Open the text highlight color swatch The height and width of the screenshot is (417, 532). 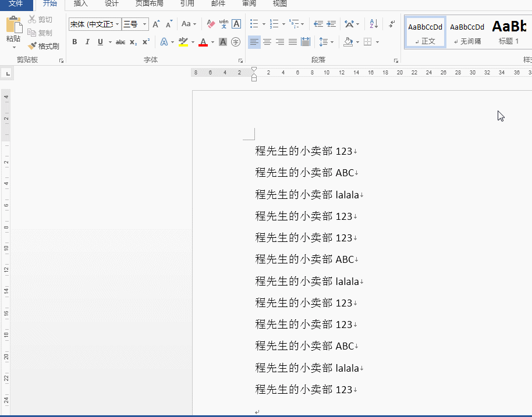[x=184, y=41]
